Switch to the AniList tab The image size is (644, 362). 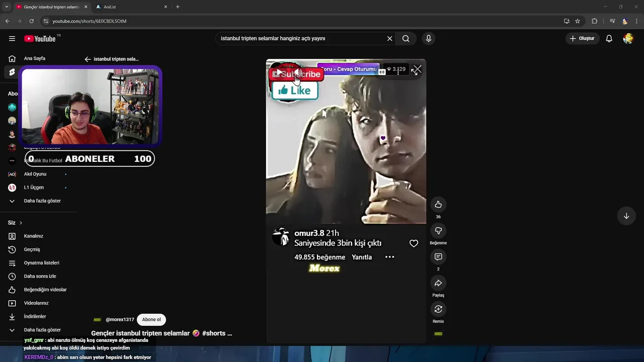pos(132,7)
